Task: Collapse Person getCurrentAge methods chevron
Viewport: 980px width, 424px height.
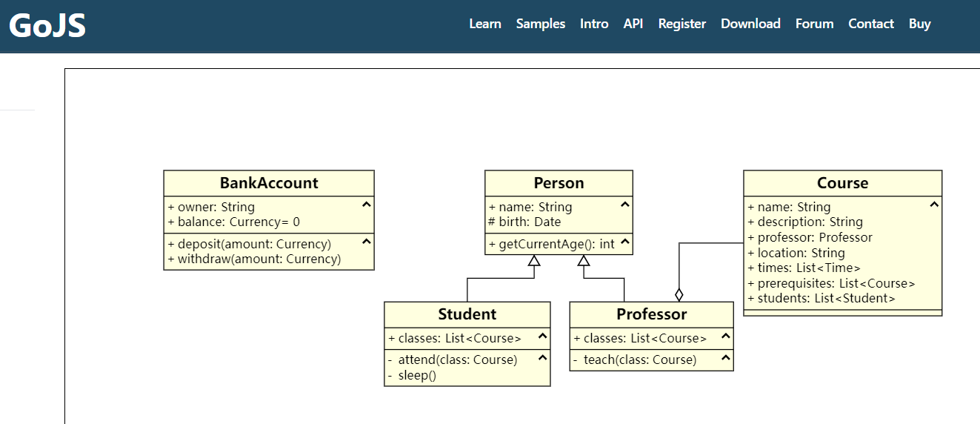Action: (x=625, y=242)
